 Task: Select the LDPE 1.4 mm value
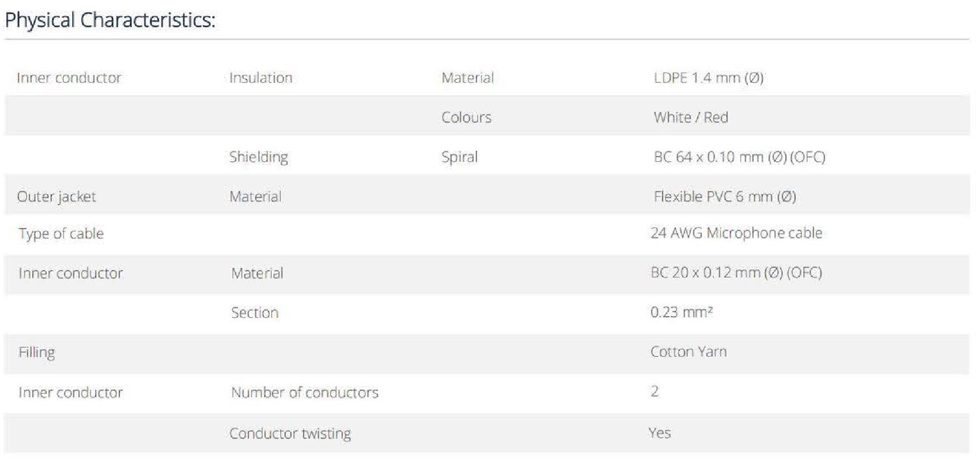(709, 78)
